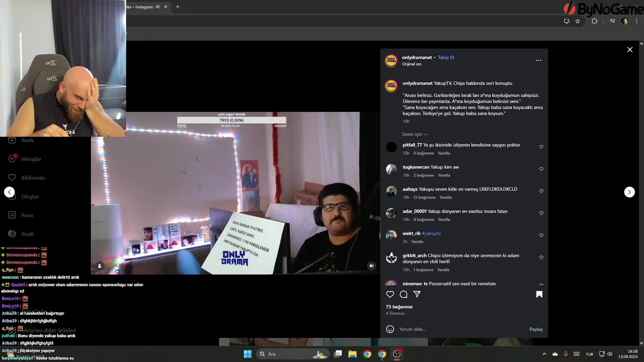Open File Explorer from the taskbar
Screen dimensions: 644x362
point(352,354)
